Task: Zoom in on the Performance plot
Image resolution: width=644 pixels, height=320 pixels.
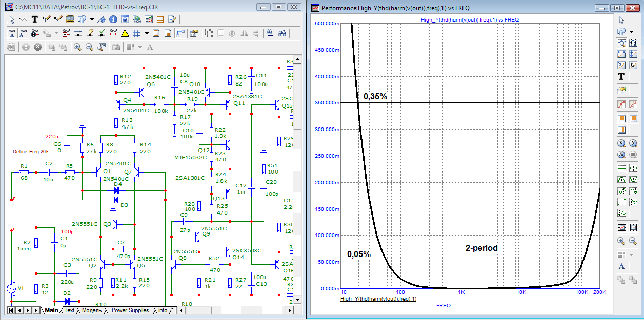Action: (621, 241)
